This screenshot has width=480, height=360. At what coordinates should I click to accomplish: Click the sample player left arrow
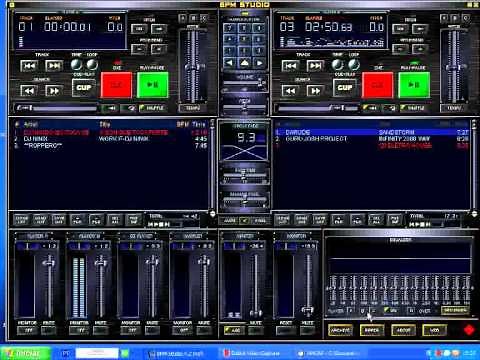[x=229, y=63]
